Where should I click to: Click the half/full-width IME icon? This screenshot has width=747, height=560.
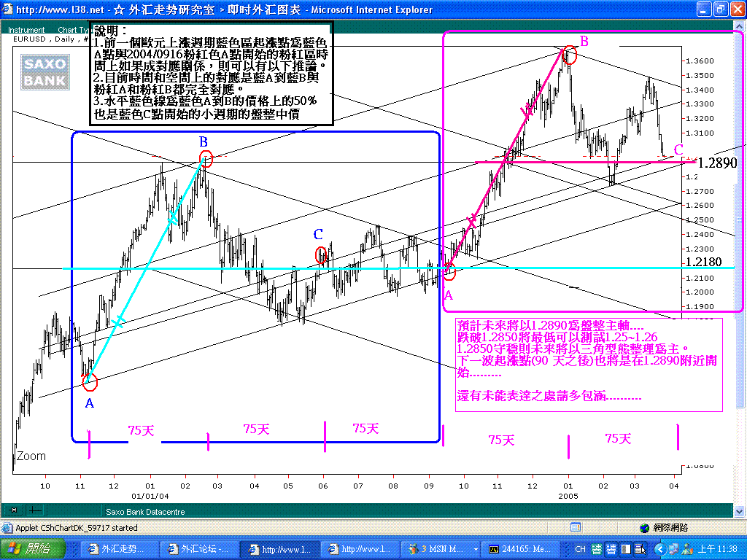[625, 549]
